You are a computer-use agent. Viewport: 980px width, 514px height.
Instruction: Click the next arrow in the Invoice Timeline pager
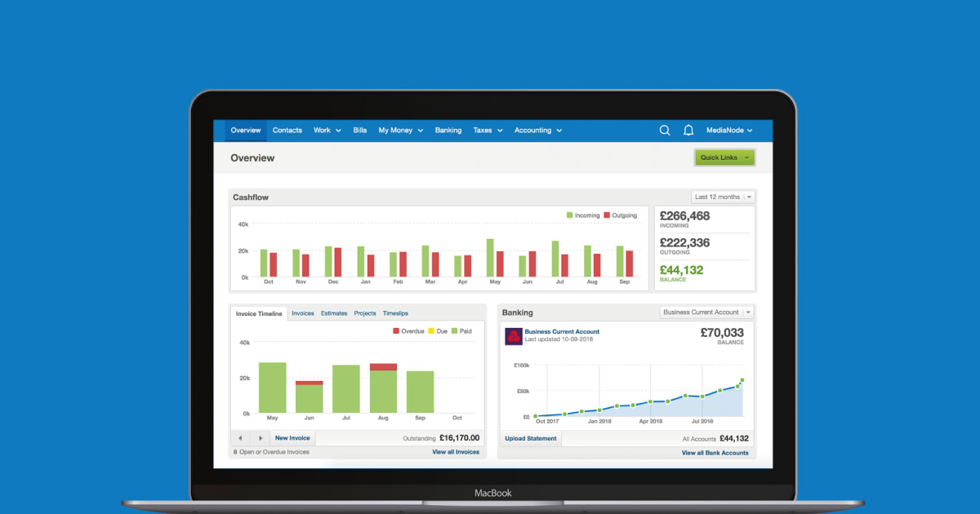pos(261,438)
